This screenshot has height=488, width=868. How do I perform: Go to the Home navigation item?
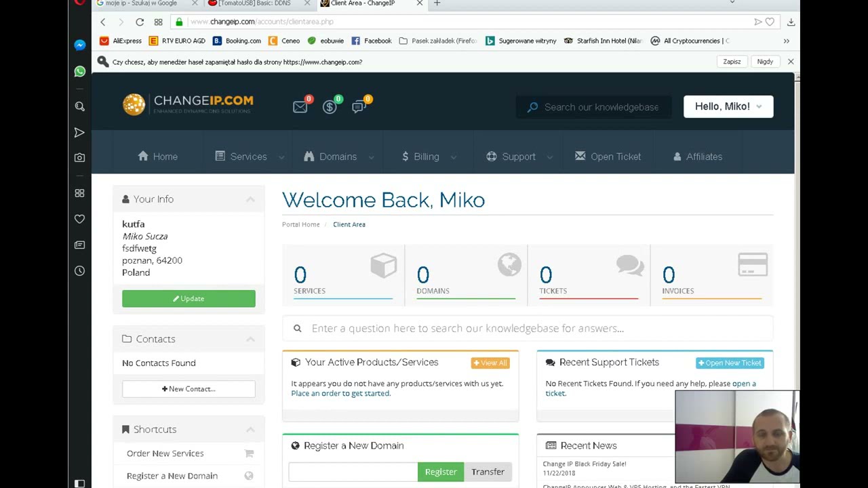pos(157,157)
